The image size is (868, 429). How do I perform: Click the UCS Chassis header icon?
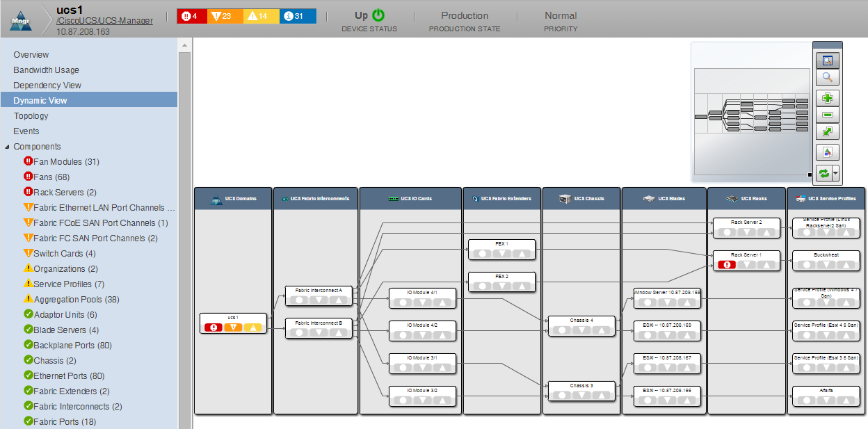[x=564, y=198]
